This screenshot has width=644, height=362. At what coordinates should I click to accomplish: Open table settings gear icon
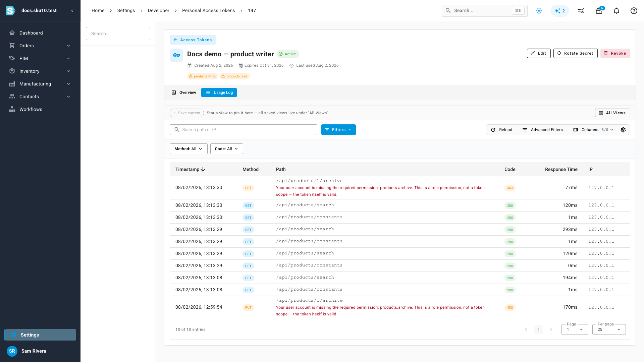(623, 130)
